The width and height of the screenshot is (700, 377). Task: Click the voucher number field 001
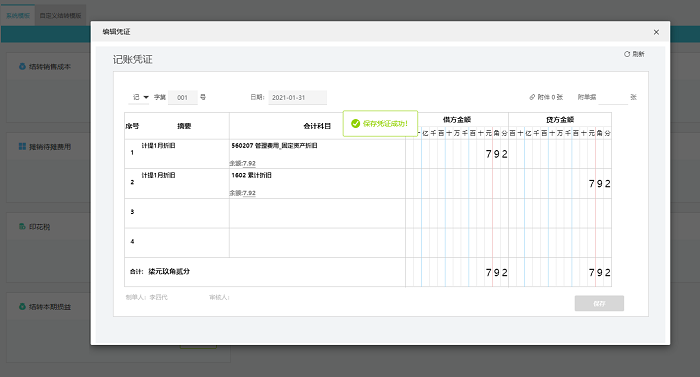pyautogui.click(x=183, y=97)
